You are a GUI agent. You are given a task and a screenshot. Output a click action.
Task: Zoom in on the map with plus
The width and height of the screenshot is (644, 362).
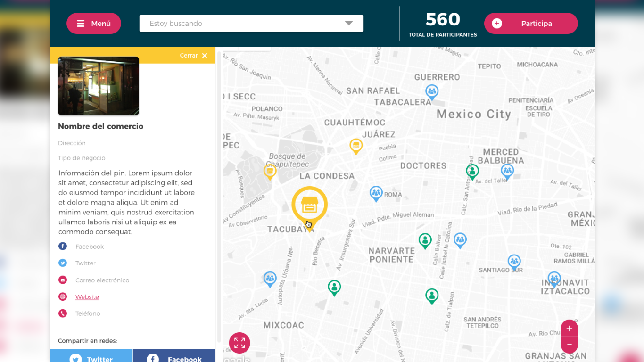coord(569,329)
